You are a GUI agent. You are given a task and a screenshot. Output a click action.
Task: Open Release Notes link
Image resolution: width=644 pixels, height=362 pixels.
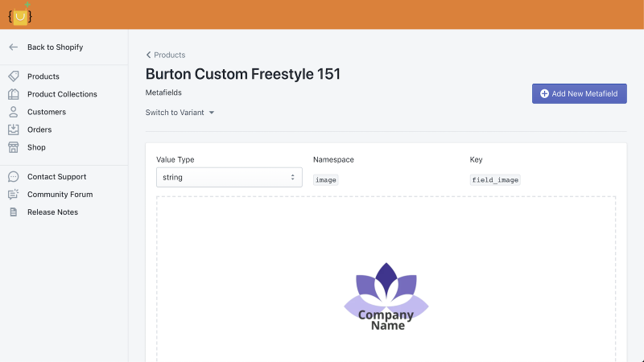coord(52,212)
